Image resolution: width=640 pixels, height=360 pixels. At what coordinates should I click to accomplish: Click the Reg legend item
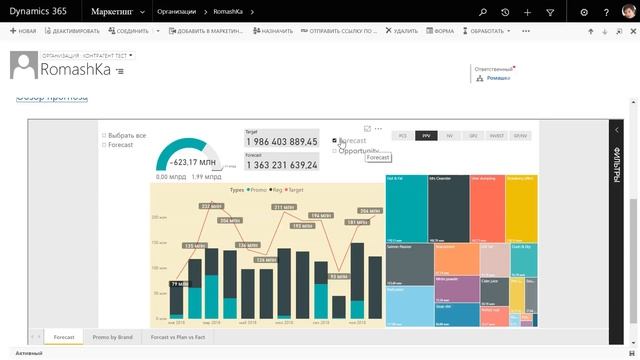[276, 190]
